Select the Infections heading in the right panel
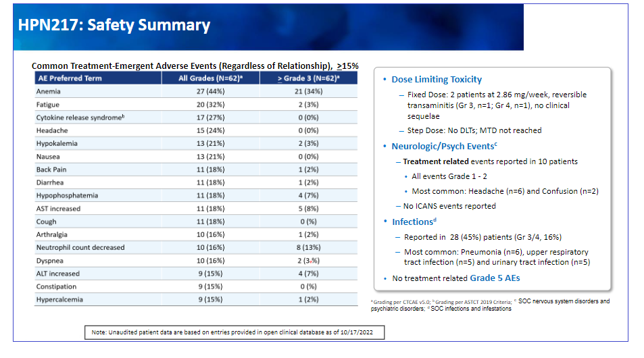Image resolution: width=644 pixels, height=358 pixels. 414,222
